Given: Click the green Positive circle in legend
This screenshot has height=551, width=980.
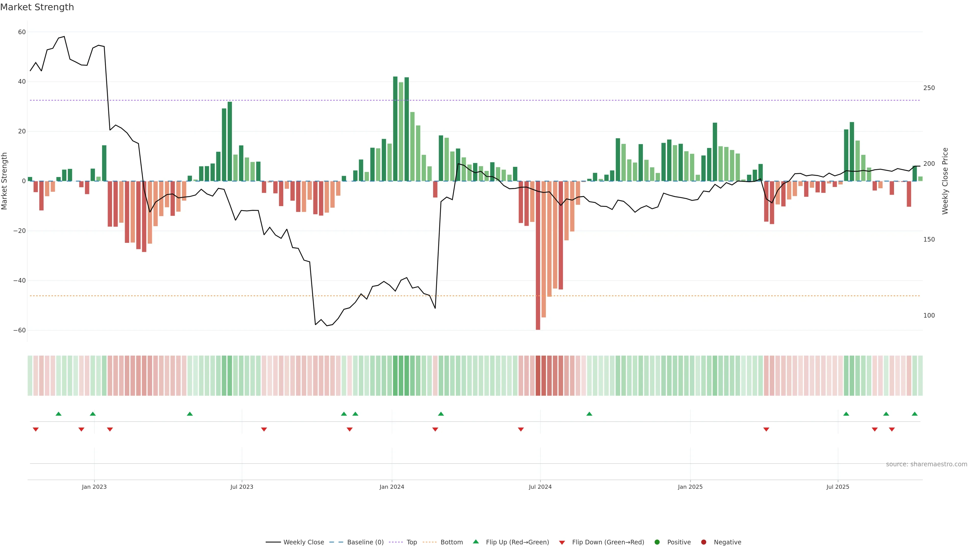Looking at the screenshot, I should [657, 542].
